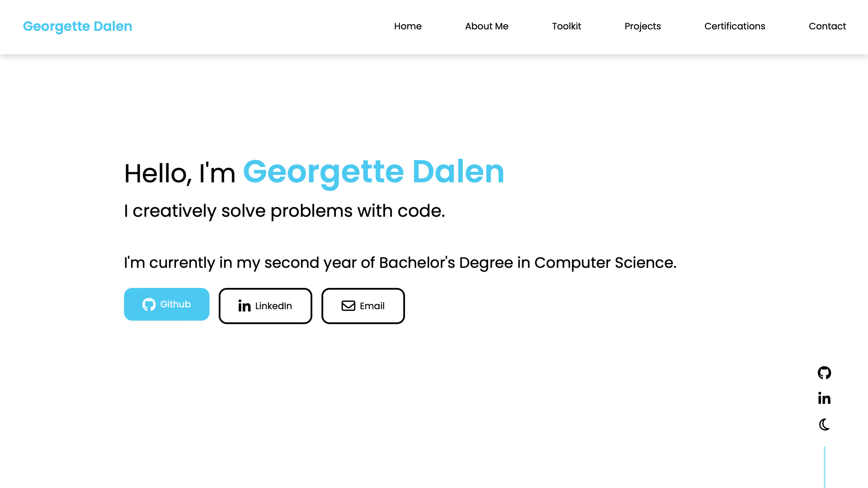Viewport: 868px width, 488px height.
Task: Open the Certifications nav link
Action: [x=735, y=26]
